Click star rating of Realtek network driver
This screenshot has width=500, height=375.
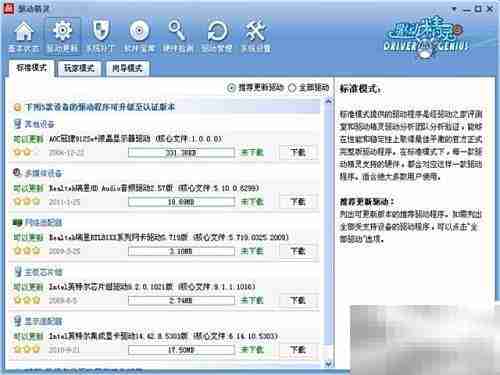[27, 251]
